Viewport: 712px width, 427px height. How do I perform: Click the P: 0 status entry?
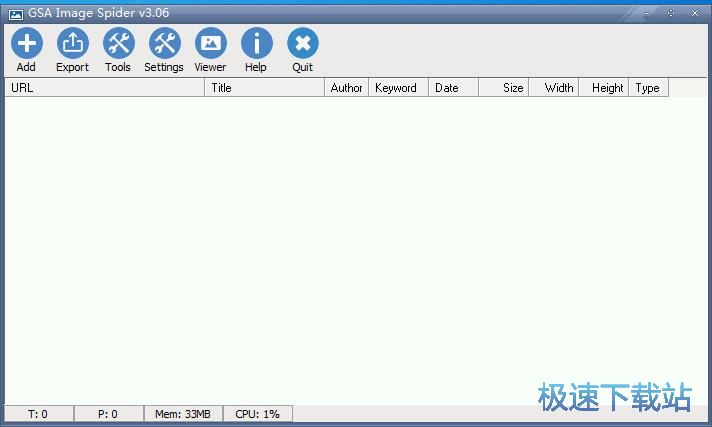click(109, 414)
